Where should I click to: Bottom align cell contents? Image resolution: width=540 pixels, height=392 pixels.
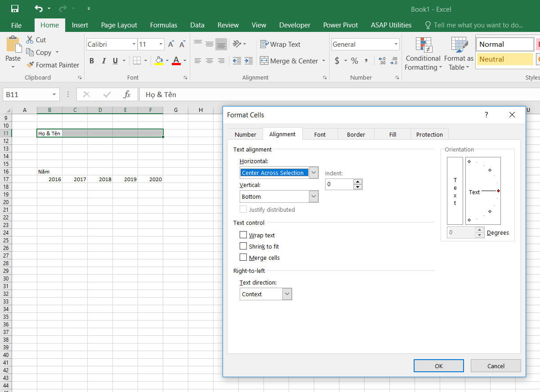coord(221,44)
